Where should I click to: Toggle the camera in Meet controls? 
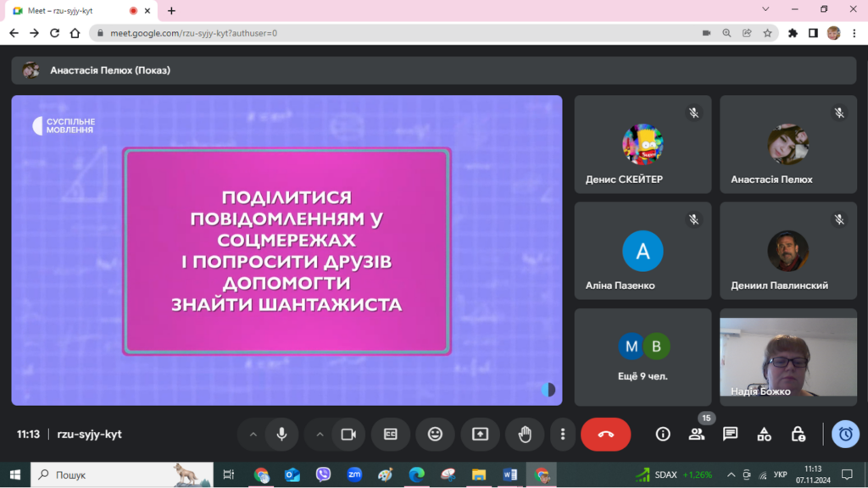[348, 435]
